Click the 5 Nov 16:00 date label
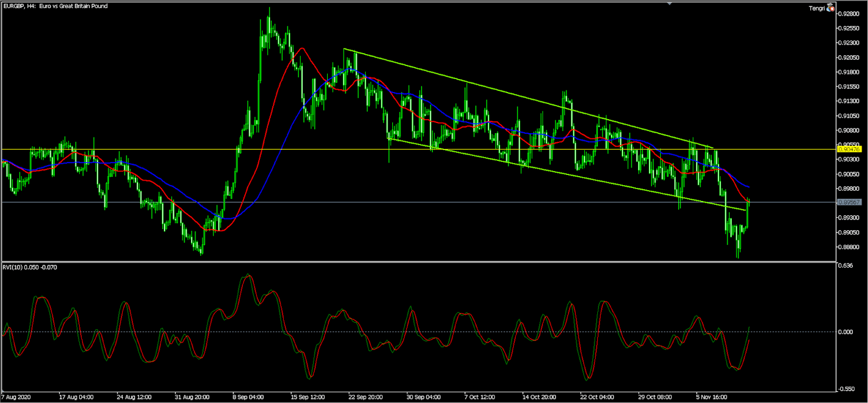868x403 pixels. coord(711,397)
